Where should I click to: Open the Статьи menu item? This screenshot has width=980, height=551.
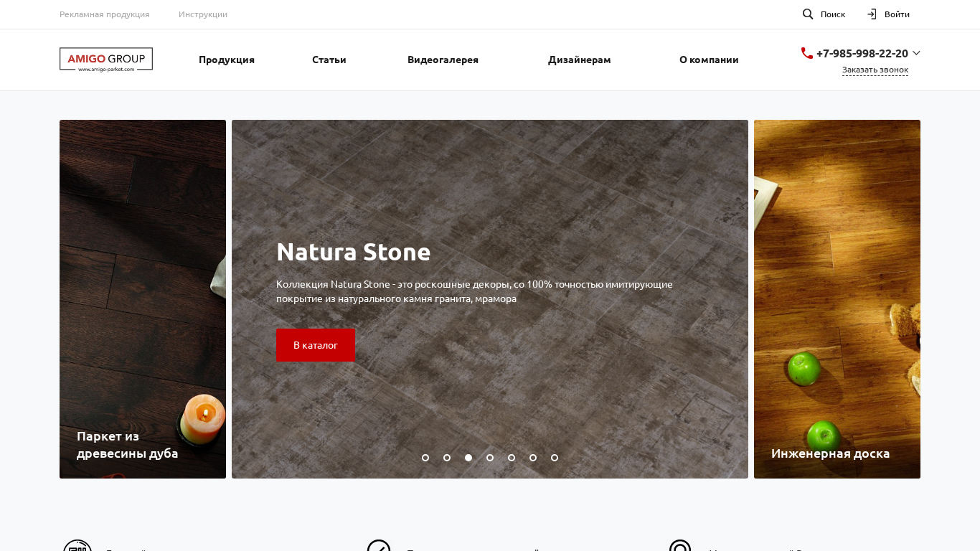point(329,60)
